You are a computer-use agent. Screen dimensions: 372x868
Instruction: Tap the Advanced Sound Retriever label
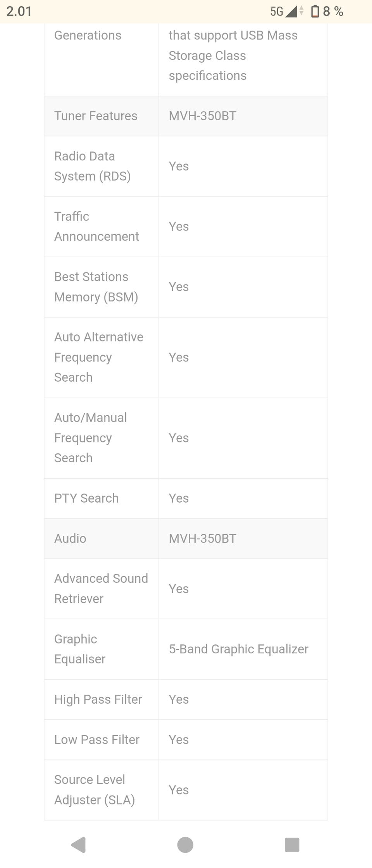[x=101, y=588]
